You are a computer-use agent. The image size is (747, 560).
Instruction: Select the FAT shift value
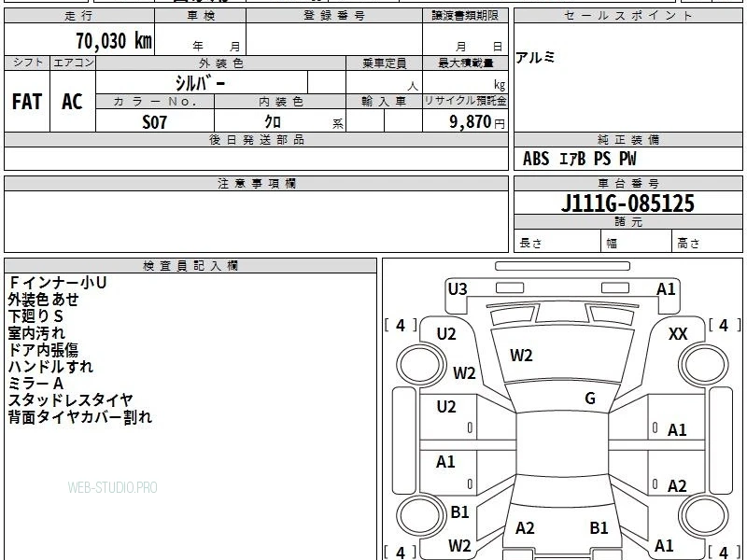[27, 102]
